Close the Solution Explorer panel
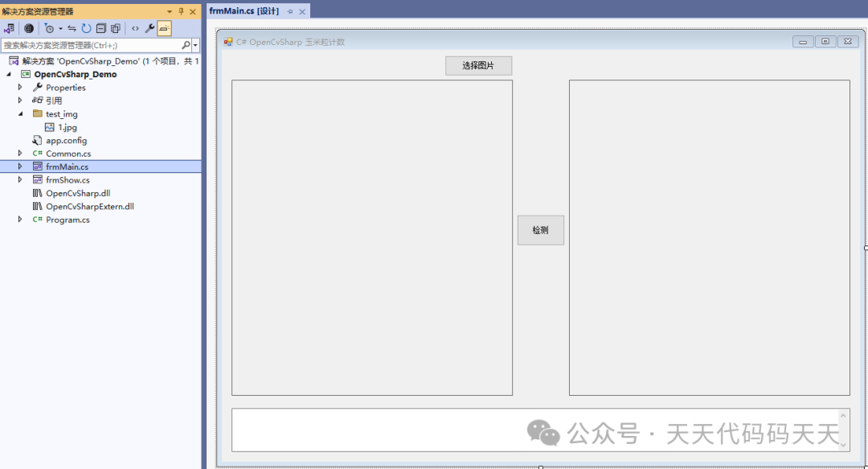This screenshot has height=469, width=868. (193, 11)
